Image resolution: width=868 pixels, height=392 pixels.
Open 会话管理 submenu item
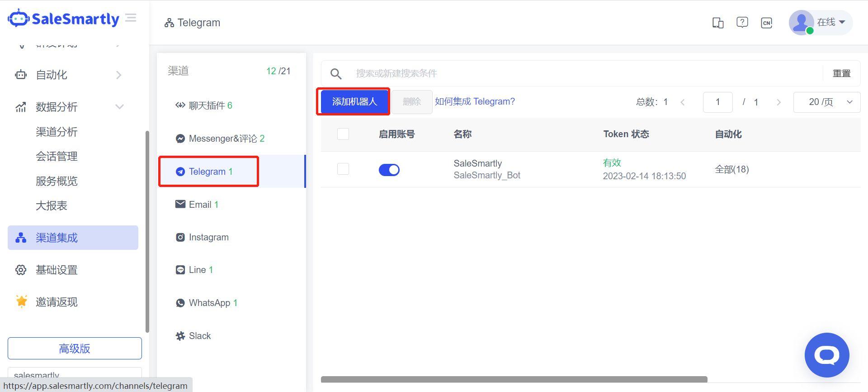pos(57,156)
